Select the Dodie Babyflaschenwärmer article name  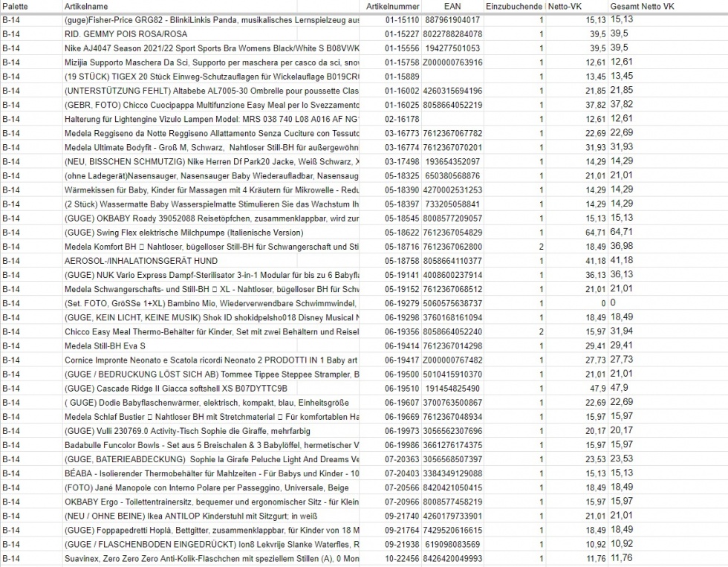pyautogui.click(x=211, y=403)
